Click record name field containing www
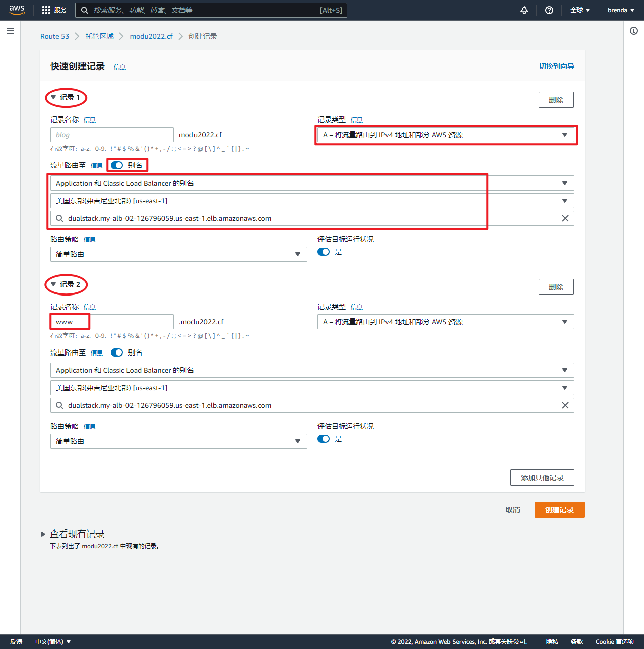Screen dimensions: 644x649 point(112,322)
